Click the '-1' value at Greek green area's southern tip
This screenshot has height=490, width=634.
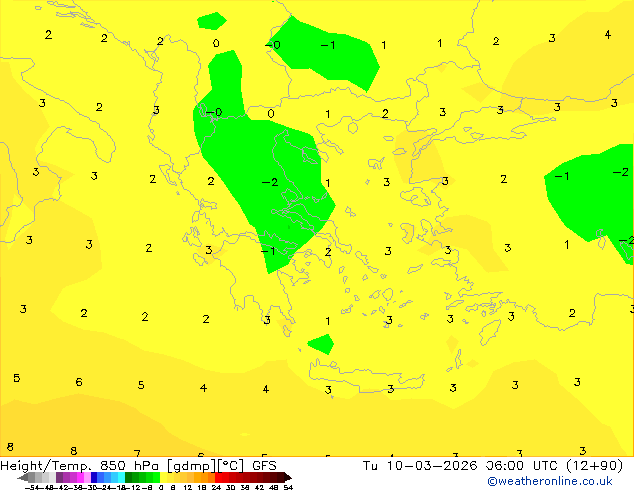(268, 251)
